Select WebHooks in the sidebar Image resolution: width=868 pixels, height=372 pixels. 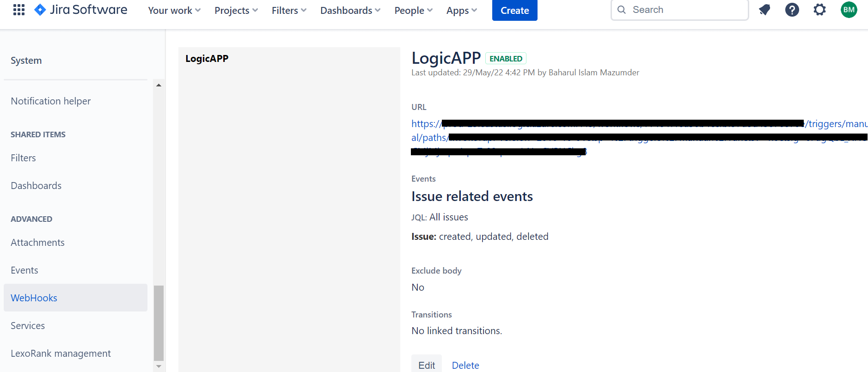75,298
